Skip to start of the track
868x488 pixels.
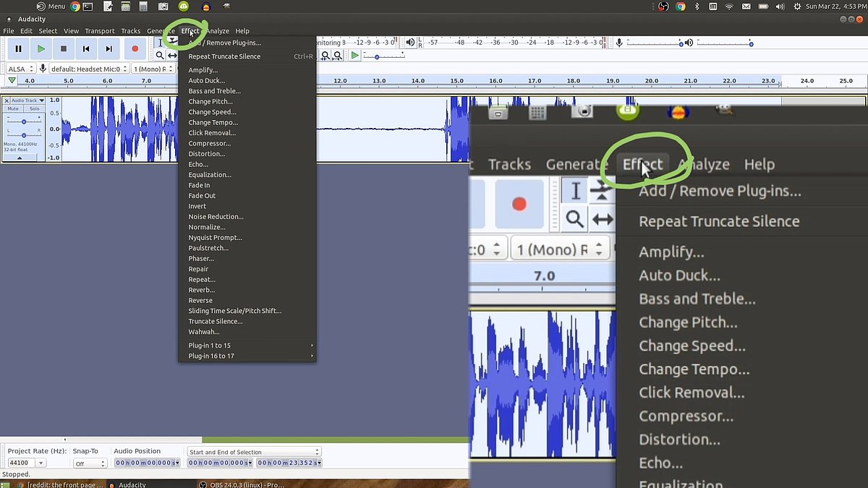(86, 48)
